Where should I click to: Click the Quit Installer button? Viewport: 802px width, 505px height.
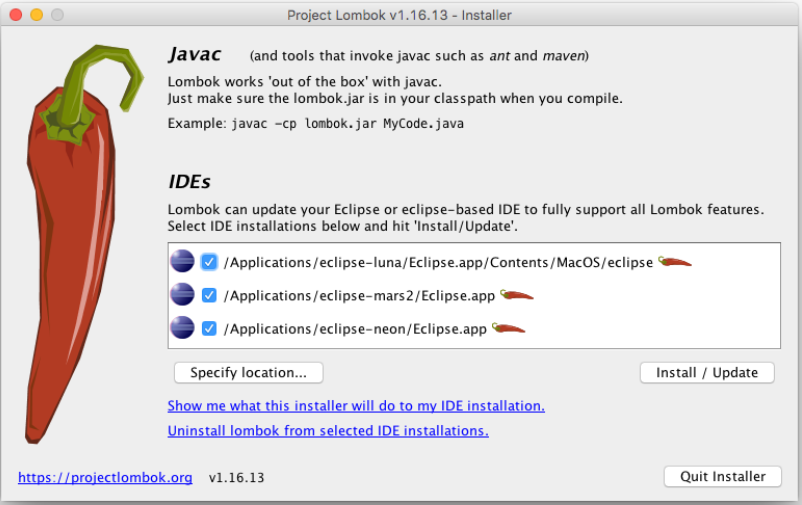pos(723,476)
